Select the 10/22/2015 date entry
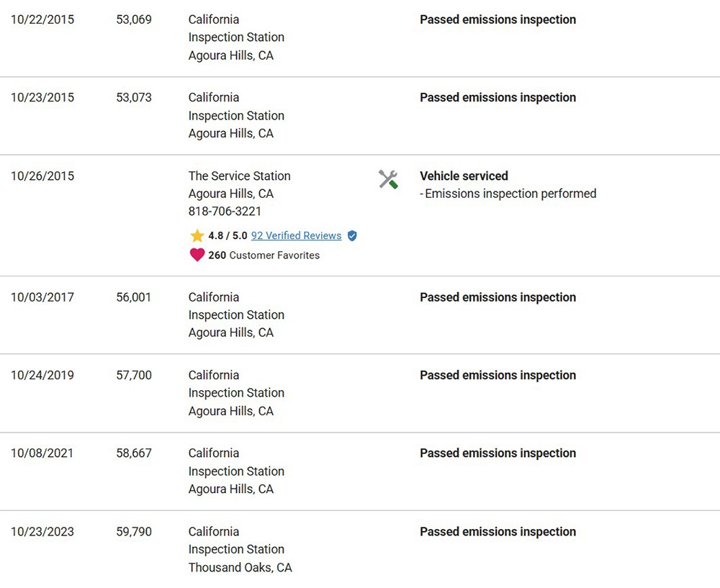 [x=42, y=19]
